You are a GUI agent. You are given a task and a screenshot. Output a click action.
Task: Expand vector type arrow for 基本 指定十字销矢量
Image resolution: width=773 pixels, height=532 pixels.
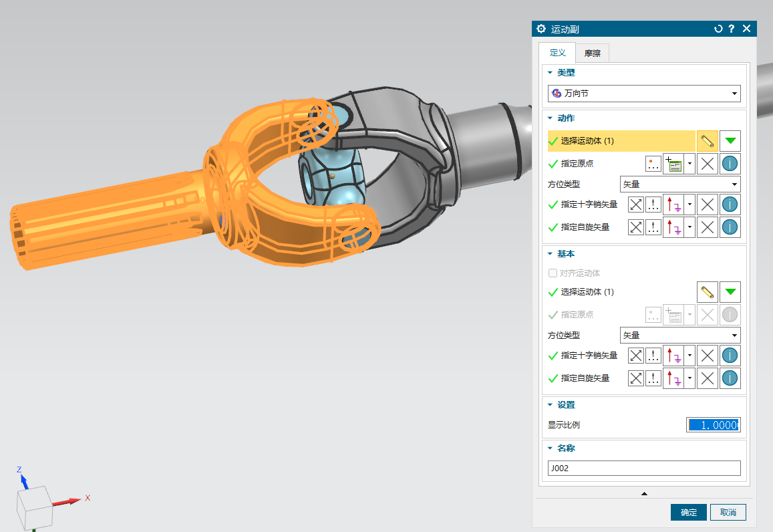[689, 356]
